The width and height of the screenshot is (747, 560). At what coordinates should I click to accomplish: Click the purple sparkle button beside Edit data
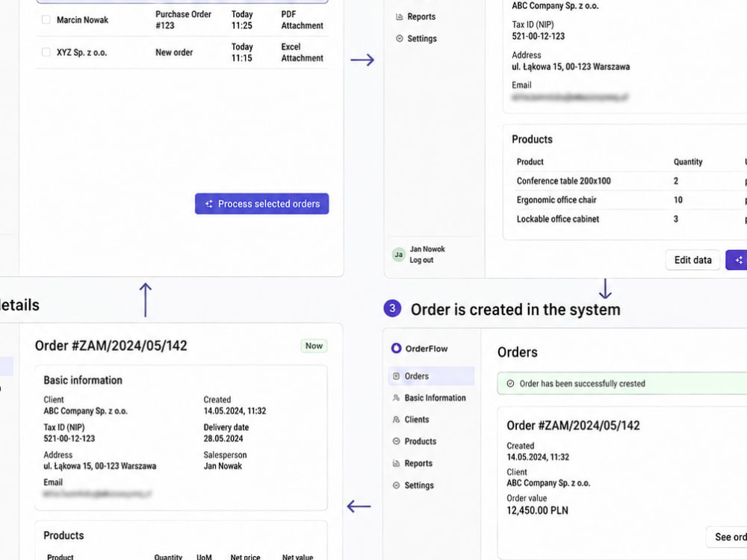point(737,260)
